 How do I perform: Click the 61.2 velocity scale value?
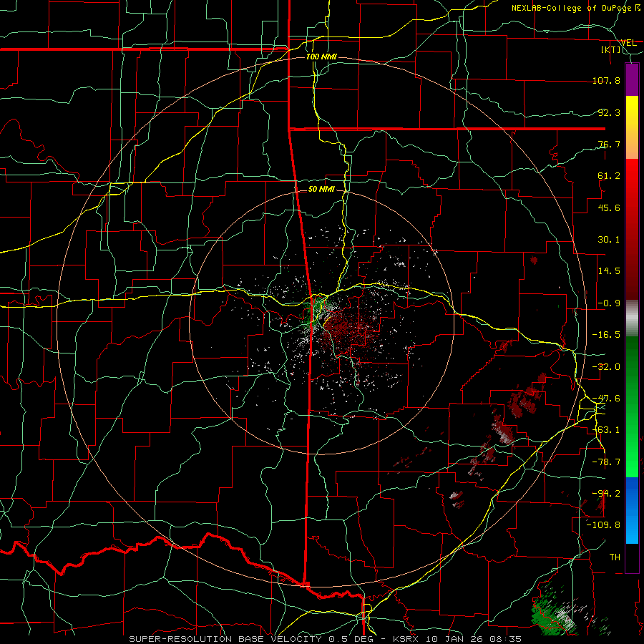(609, 176)
